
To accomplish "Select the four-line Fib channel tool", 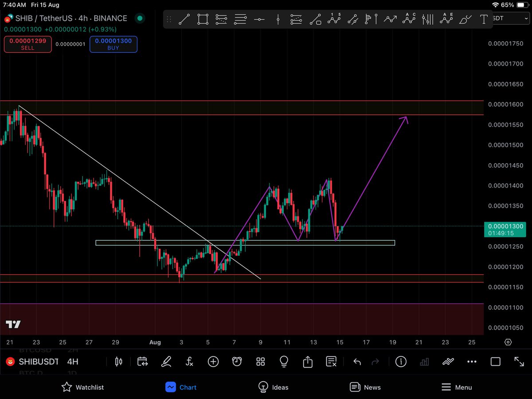I will (240, 19).
